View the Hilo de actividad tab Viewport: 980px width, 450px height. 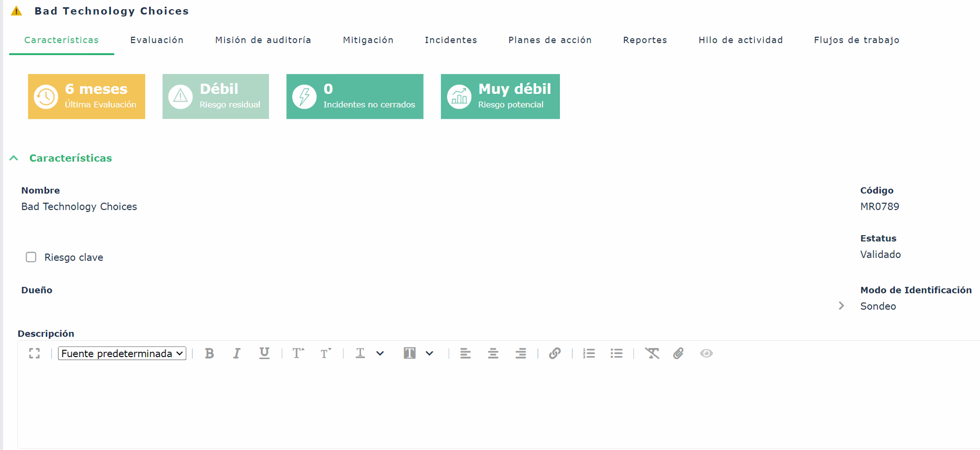point(741,40)
